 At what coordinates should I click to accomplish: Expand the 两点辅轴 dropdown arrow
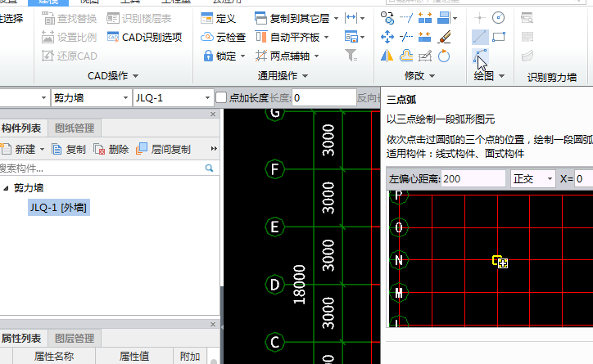point(316,56)
